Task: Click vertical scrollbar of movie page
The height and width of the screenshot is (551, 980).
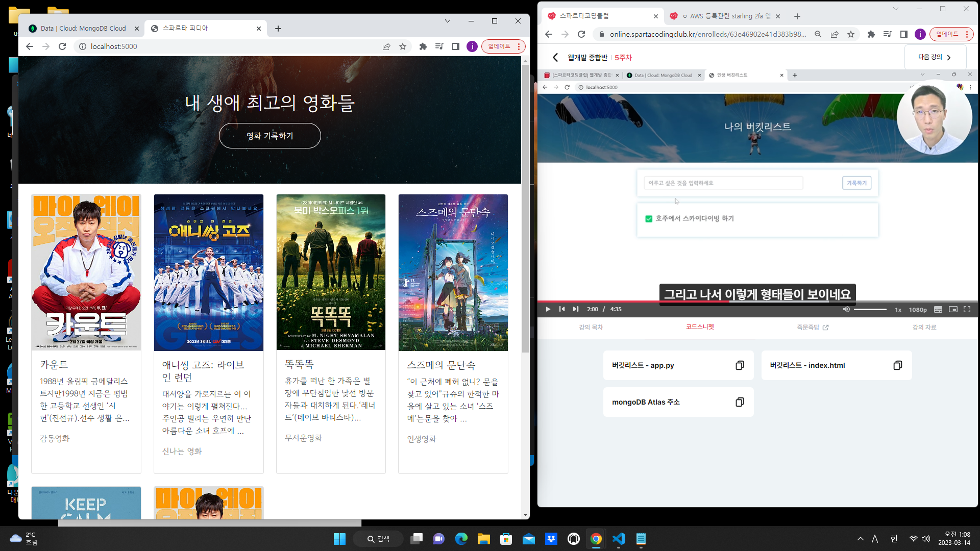Action: coord(525,209)
